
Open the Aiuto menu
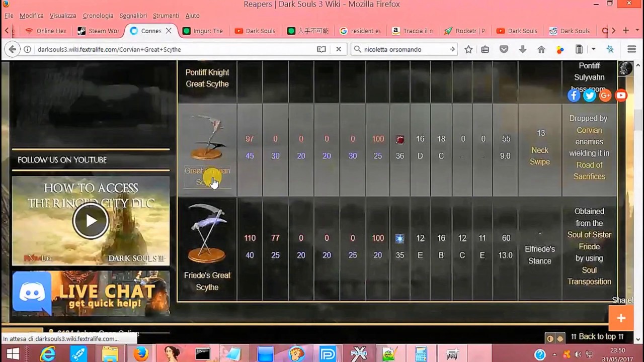click(x=192, y=16)
